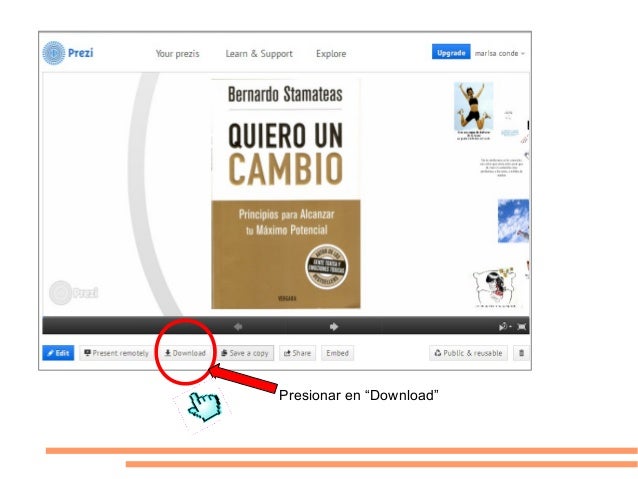Click the blue sky image
This screenshot has height=479, width=638.
(x=513, y=221)
